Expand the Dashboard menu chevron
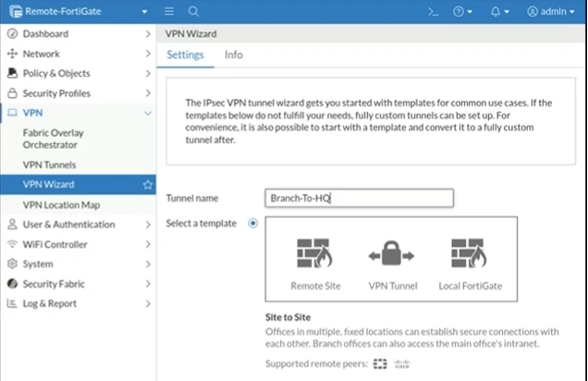Image resolution: width=588 pixels, height=381 pixels. click(148, 34)
